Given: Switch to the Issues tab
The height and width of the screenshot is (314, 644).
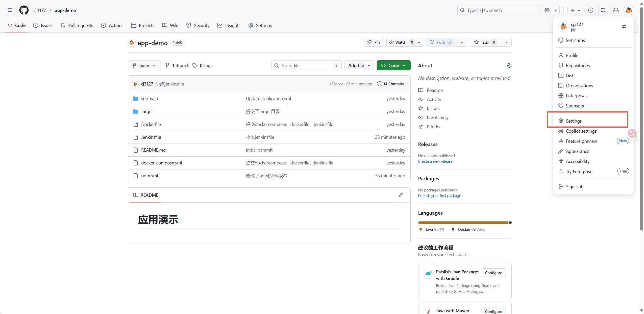Looking at the screenshot, I should coord(43,25).
